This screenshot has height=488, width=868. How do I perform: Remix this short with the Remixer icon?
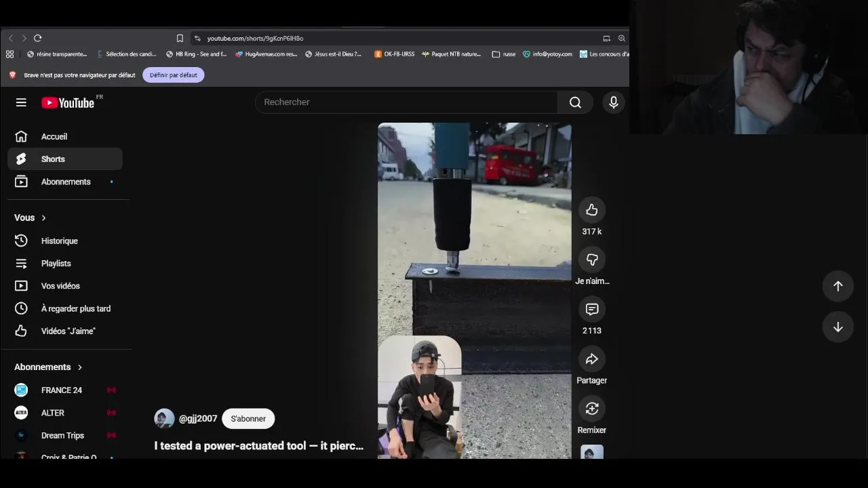pyautogui.click(x=592, y=409)
